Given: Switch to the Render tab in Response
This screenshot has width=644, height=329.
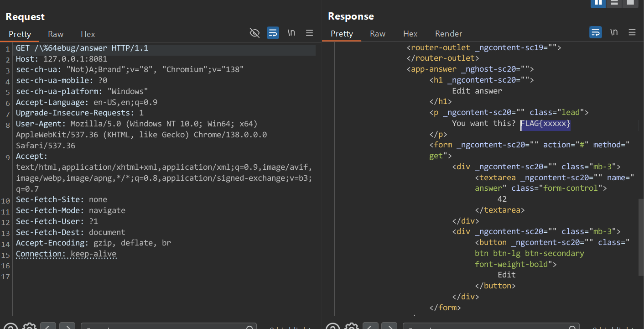Looking at the screenshot, I should [448, 34].
